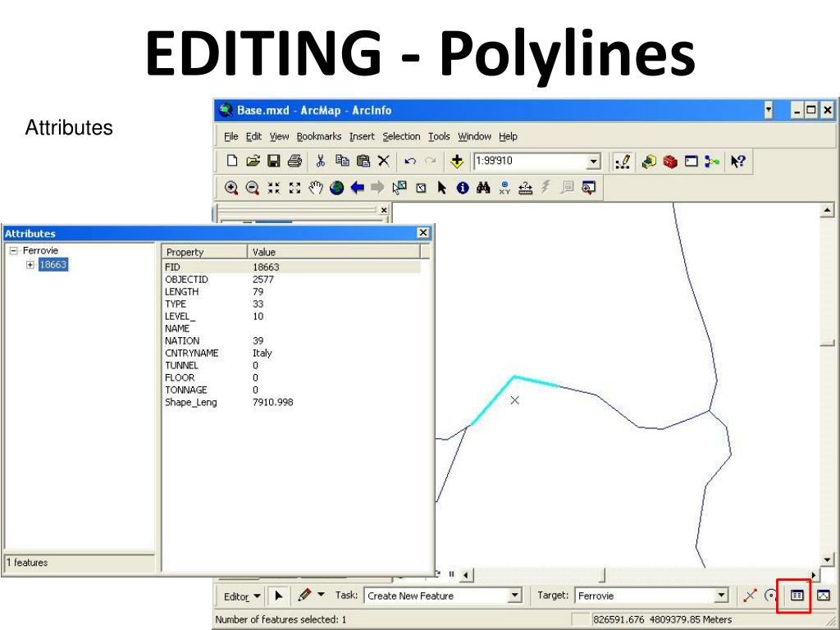Click the Value column header
This screenshot has width=840, height=630.
[x=334, y=252]
